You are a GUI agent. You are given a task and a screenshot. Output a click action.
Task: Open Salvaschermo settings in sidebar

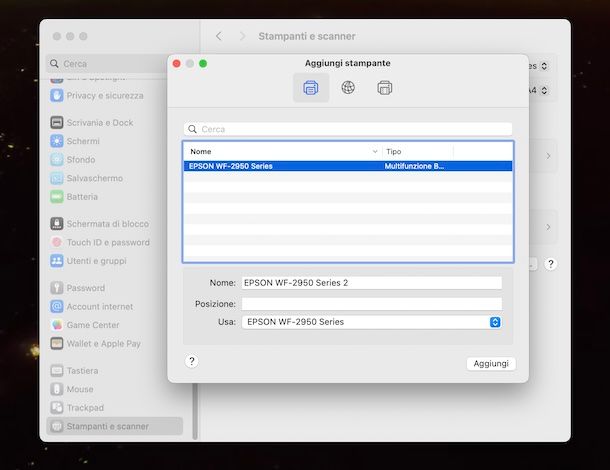tap(86, 178)
